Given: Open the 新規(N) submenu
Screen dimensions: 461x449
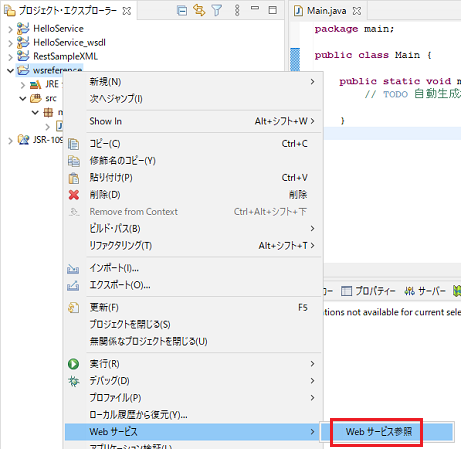Looking at the screenshot, I should point(193,82).
